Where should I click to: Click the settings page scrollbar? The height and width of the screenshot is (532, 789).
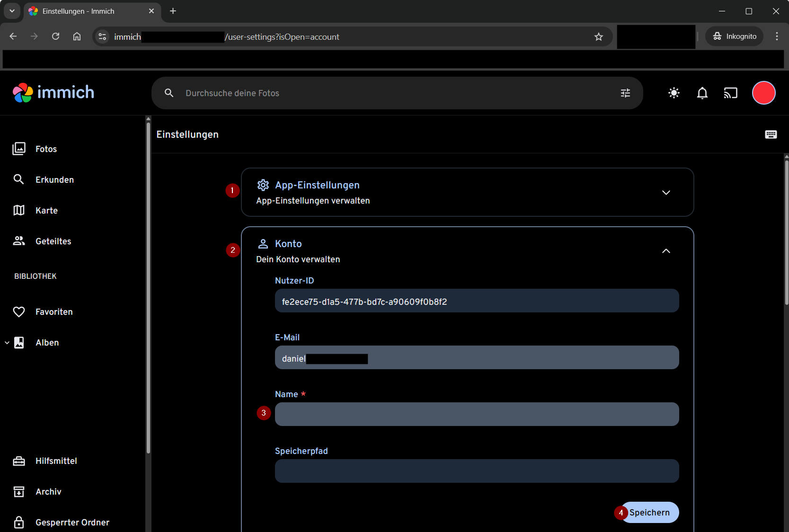coord(787,232)
